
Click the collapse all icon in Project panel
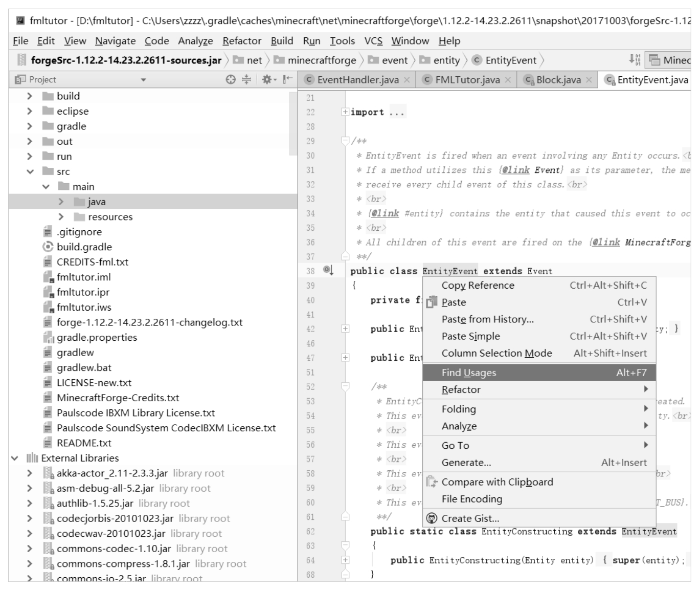click(246, 79)
